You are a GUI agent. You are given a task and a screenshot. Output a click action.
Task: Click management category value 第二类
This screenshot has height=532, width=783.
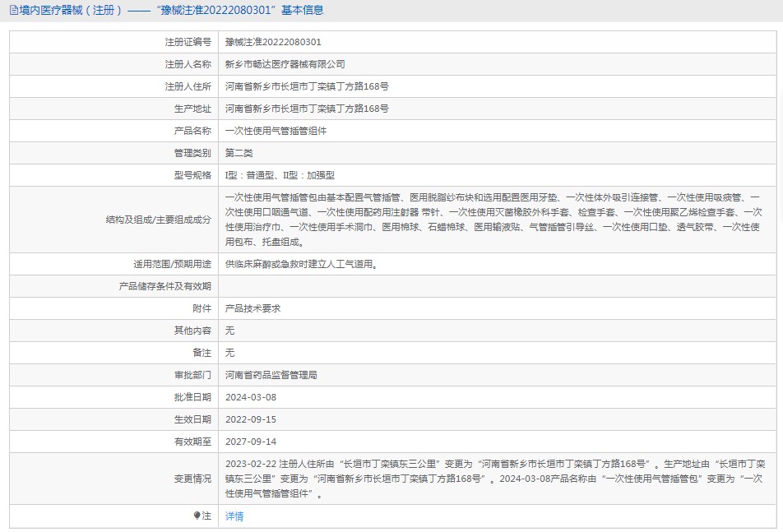(x=239, y=152)
